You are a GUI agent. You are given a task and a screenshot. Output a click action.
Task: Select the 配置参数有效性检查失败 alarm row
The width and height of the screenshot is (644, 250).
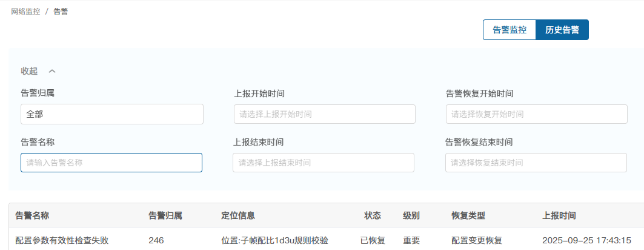[x=62, y=240]
